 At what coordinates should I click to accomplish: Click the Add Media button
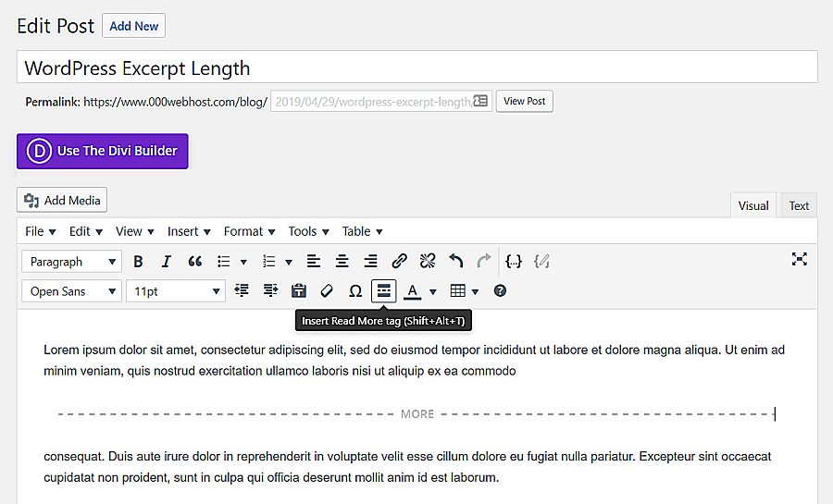[x=62, y=200]
